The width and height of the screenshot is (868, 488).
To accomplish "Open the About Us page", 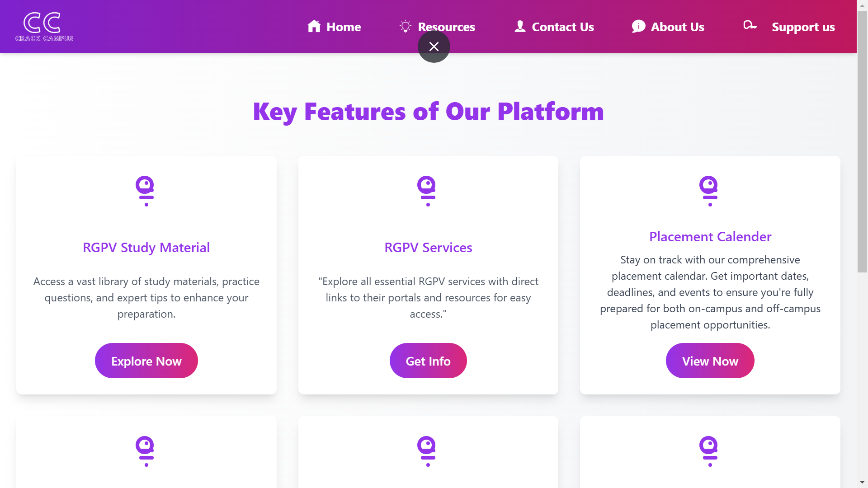I will pyautogui.click(x=677, y=27).
